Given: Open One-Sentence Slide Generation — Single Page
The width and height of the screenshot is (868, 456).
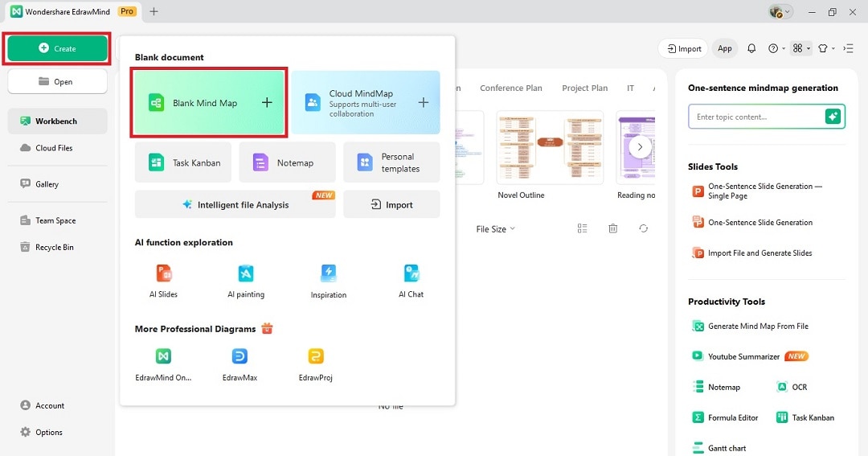Looking at the screenshot, I should point(757,191).
